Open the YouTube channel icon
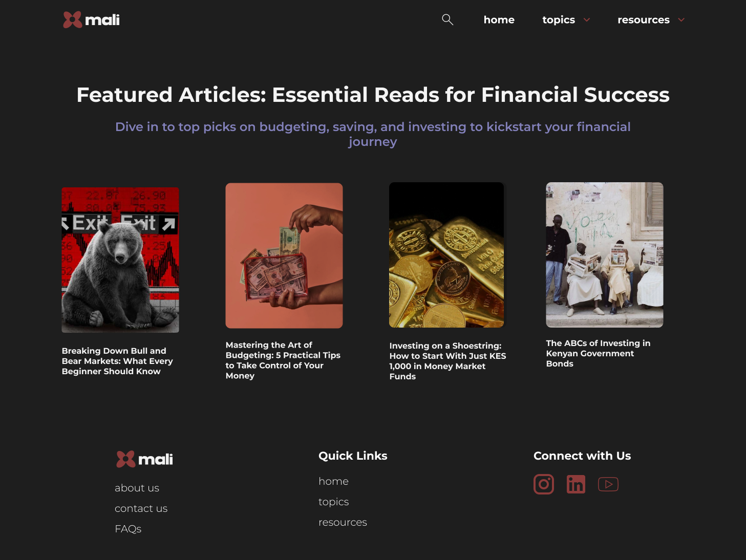This screenshot has height=560, width=746. pyautogui.click(x=608, y=484)
